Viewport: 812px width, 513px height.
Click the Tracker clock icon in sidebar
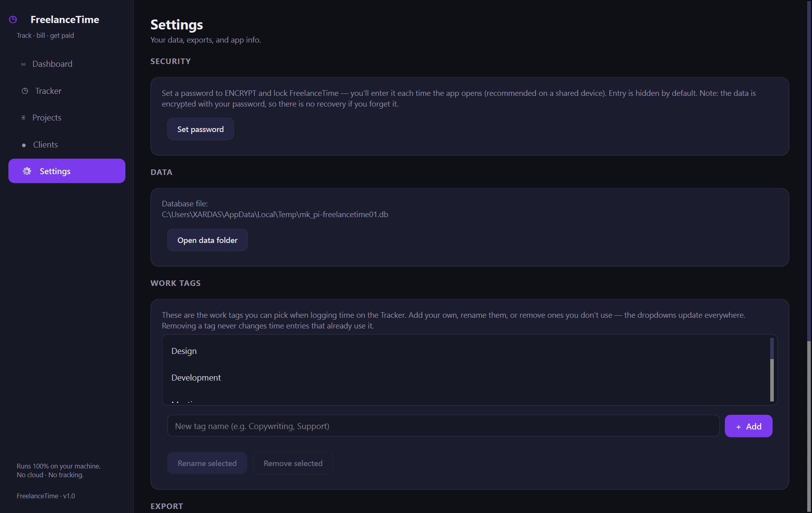tap(25, 91)
